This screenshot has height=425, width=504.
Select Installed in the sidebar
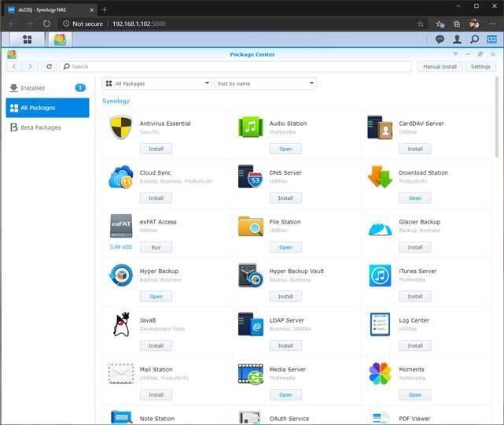pyautogui.click(x=48, y=88)
